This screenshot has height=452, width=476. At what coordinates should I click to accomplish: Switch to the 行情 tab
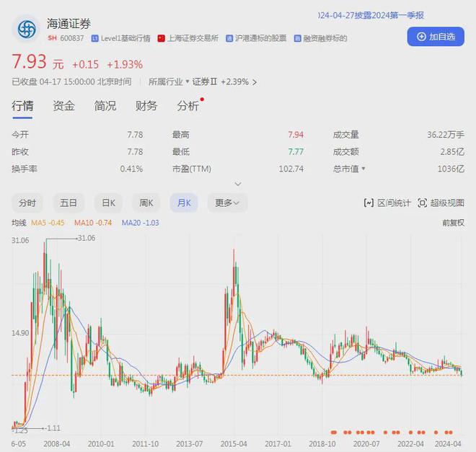22,106
